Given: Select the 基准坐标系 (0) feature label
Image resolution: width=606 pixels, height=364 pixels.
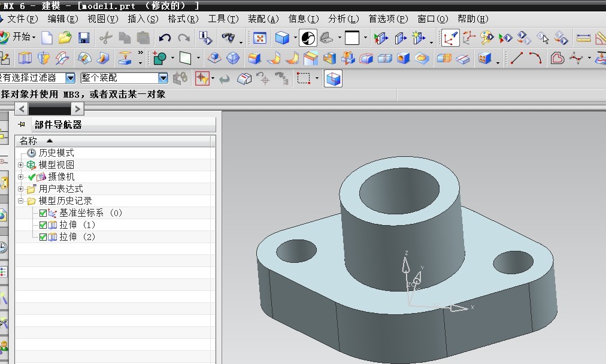Looking at the screenshot, I should (x=90, y=213).
